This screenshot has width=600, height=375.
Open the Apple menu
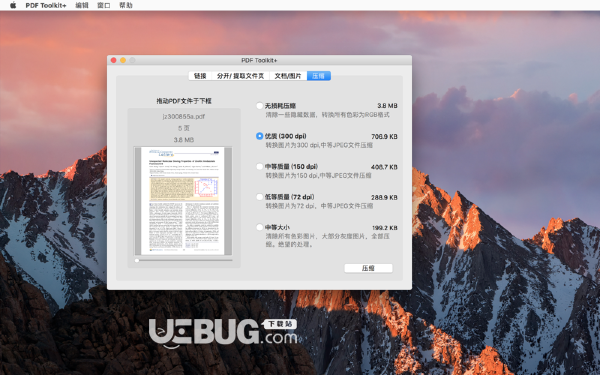tap(13, 5)
